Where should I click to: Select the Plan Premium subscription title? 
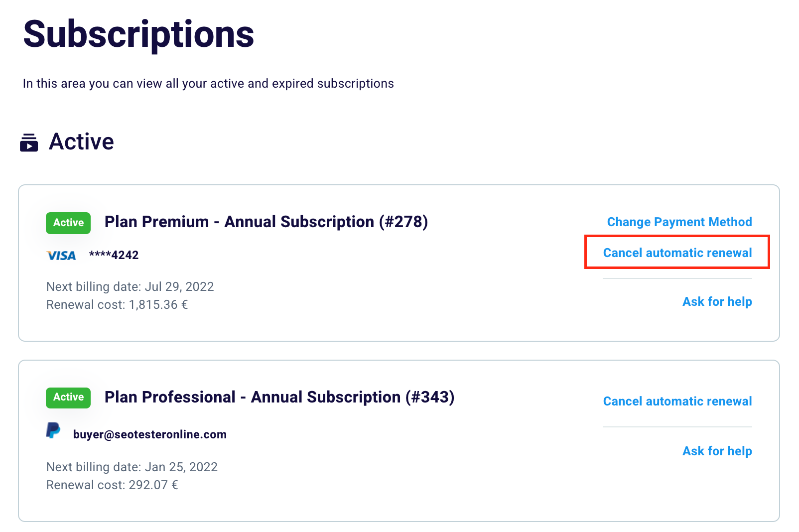point(266,222)
